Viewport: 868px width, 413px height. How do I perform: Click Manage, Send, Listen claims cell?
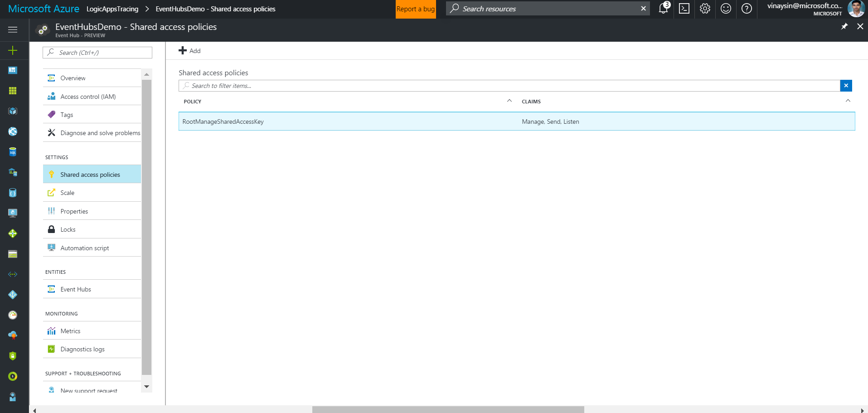(550, 121)
